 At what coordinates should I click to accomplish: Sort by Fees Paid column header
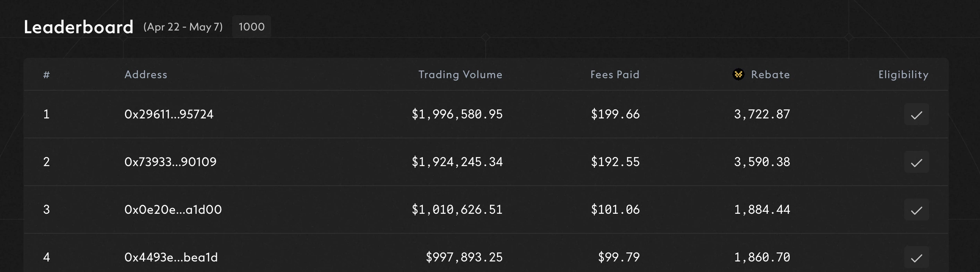click(x=615, y=75)
